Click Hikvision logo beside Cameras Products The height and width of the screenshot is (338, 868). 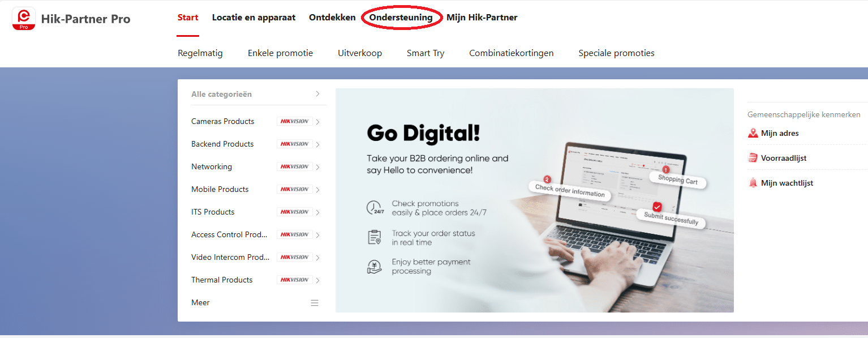295,121
